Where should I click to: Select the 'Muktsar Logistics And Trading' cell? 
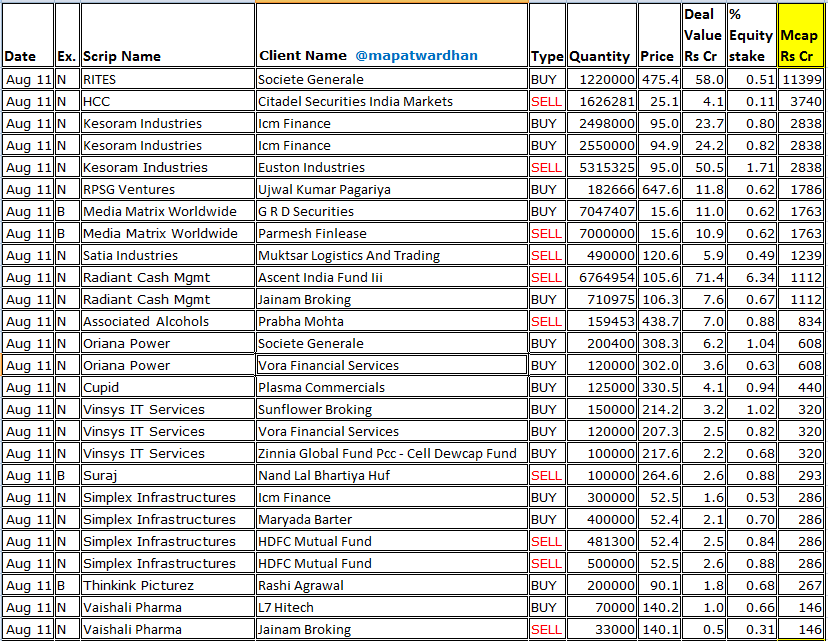click(392, 256)
